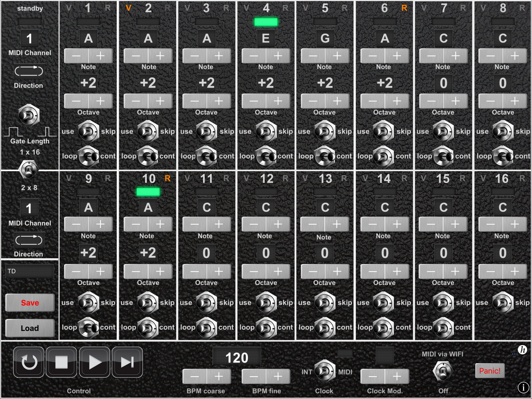The width and height of the screenshot is (532, 399).
Task: Switch Clock between INT and MIDI
Action: pyautogui.click(x=325, y=371)
